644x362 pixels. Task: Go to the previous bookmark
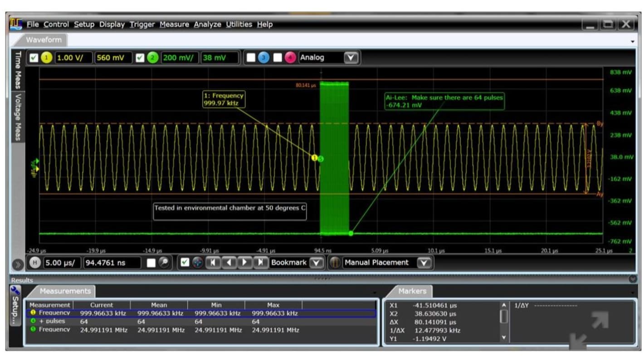(229, 263)
